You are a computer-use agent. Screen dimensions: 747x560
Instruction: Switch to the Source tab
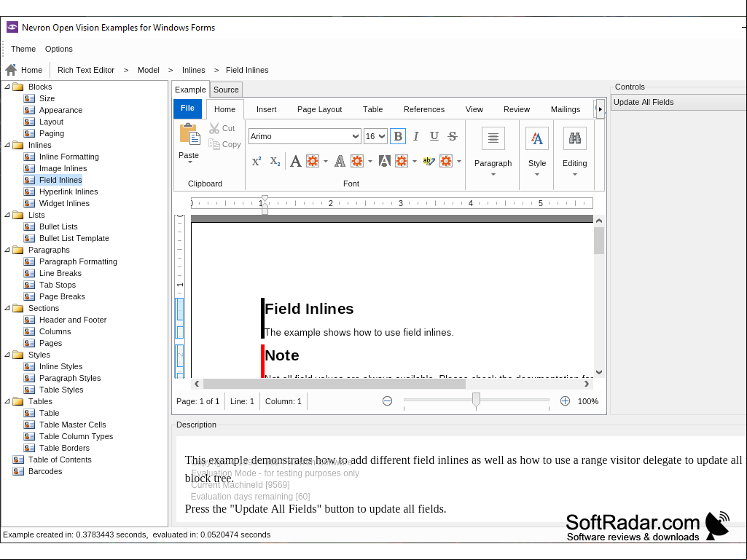226,90
